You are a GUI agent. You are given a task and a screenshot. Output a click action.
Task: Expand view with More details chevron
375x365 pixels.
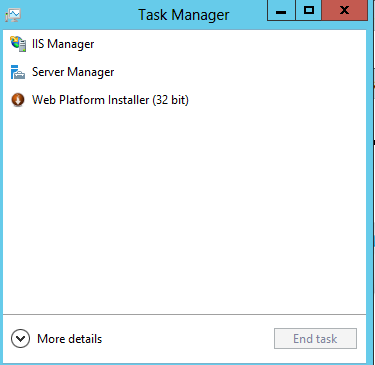coord(20,339)
